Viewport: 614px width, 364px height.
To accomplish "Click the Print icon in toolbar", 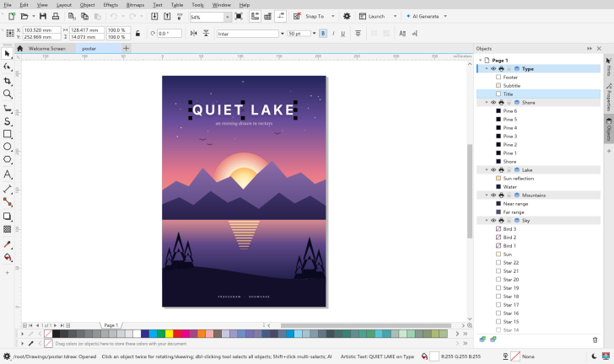I will pyautogui.click(x=56, y=17).
